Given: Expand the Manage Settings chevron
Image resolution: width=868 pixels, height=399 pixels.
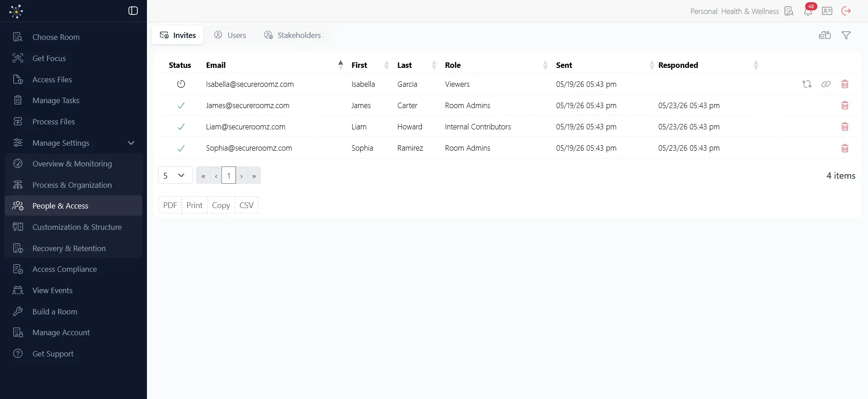Looking at the screenshot, I should (131, 143).
